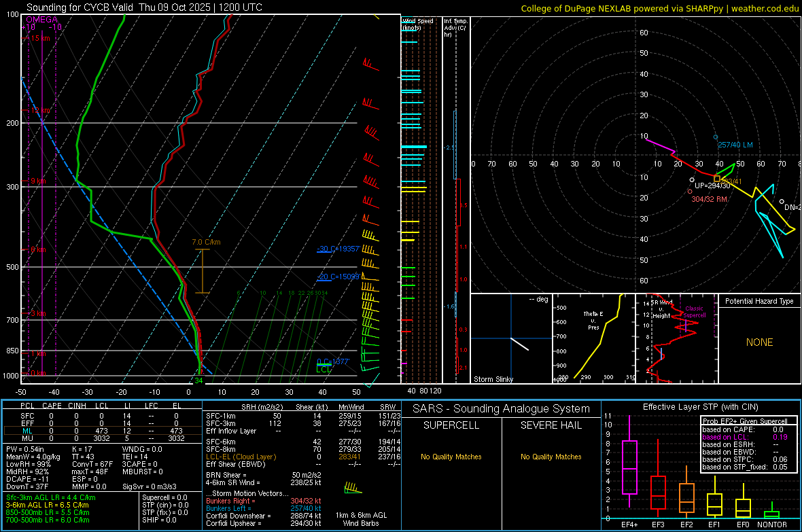This screenshot has height=532, width=802.
Task: Click the SARS - Sounding Analogue System header
Action: (x=502, y=409)
